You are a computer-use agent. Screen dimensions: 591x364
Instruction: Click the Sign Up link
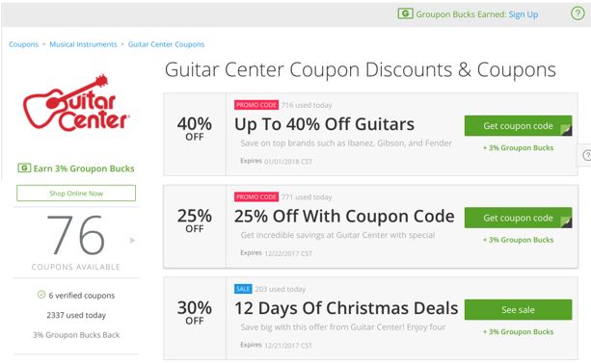point(524,14)
